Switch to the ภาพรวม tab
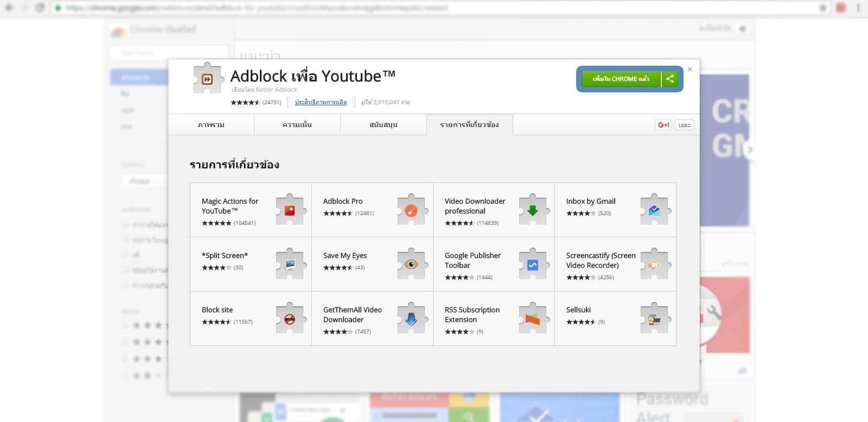The image size is (868, 422). click(x=211, y=124)
